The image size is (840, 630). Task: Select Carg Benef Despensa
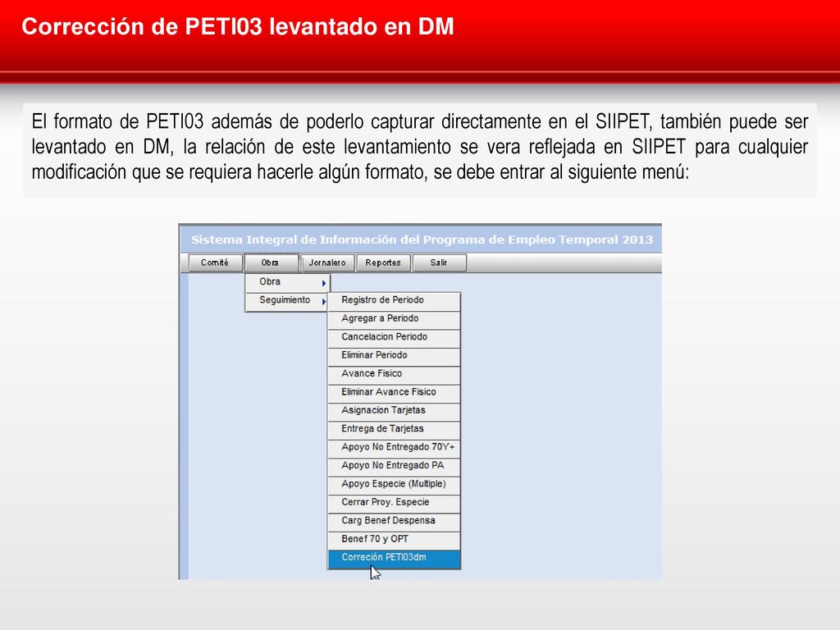coord(394,521)
